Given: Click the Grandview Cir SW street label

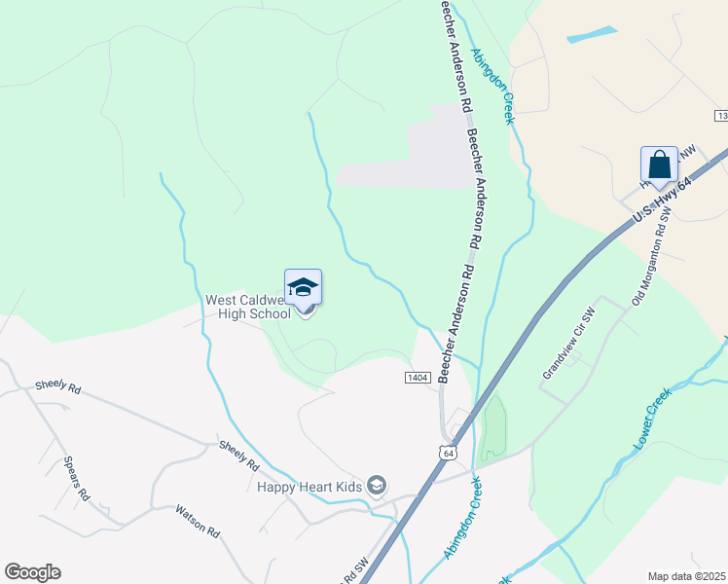Looking at the screenshot, I should tap(568, 343).
